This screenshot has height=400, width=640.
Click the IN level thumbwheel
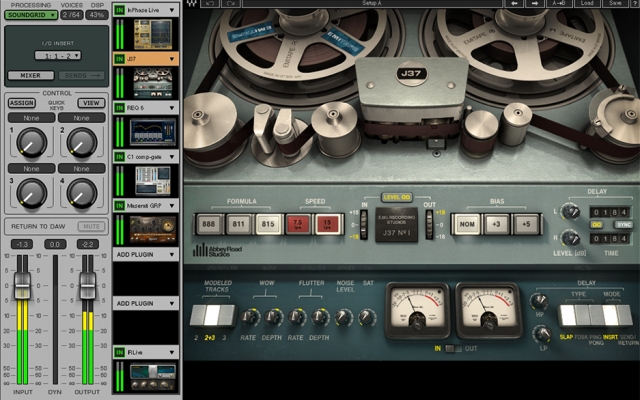[364, 224]
